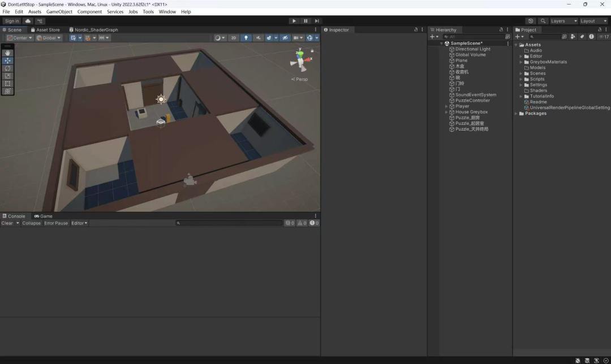Select the combined Transform tool
This screenshot has width=611, height=364.
click(x=7, y=91)
